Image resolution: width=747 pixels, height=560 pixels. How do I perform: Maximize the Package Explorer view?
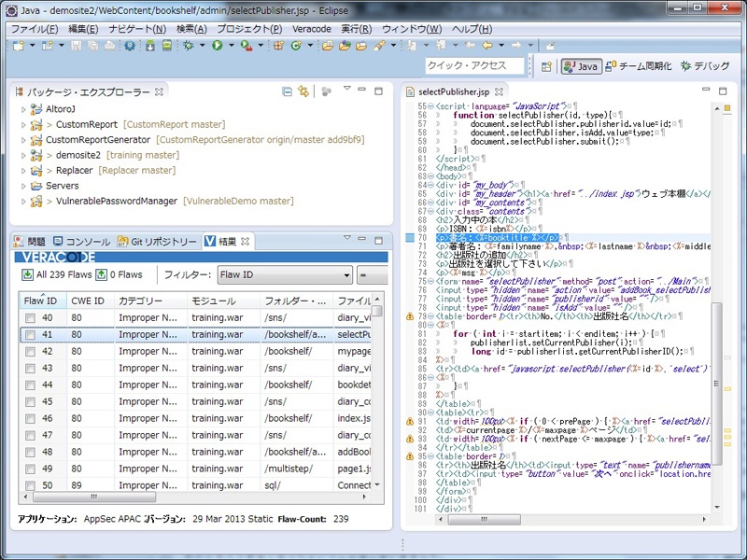click(378, 91)
